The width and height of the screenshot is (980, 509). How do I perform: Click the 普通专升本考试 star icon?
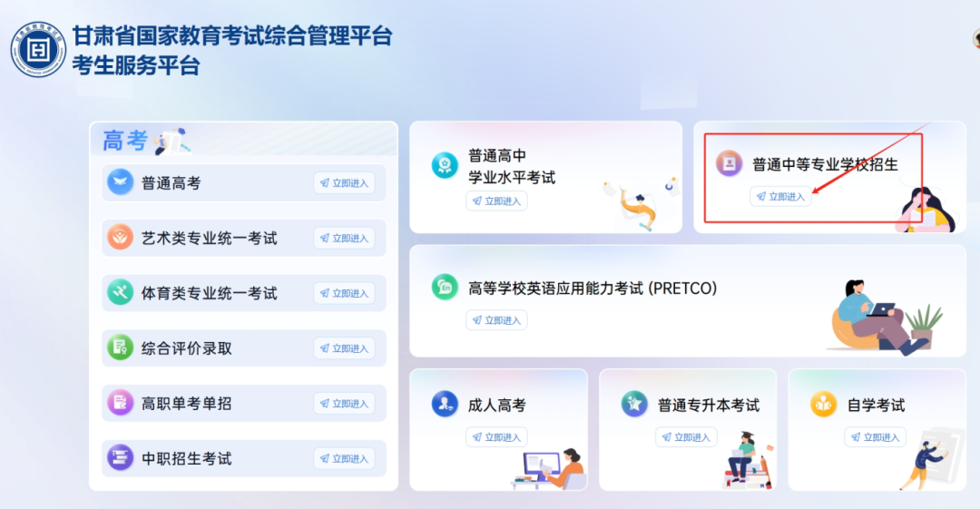coord(633,404)
